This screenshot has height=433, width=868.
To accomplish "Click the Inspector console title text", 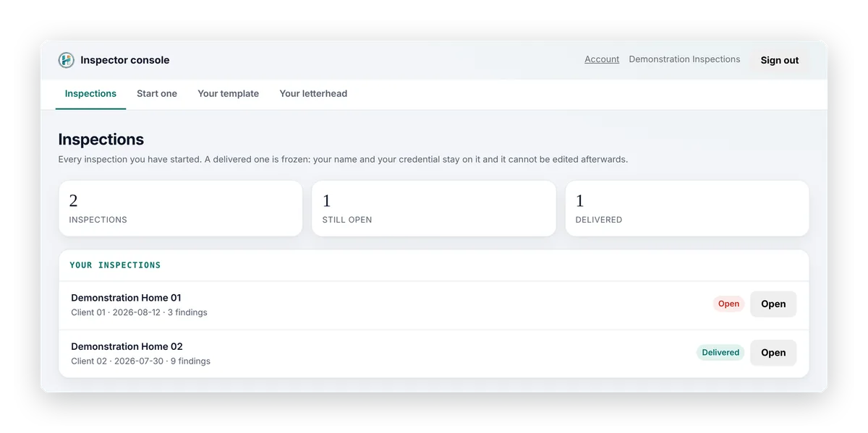I will tap(125, 60).
